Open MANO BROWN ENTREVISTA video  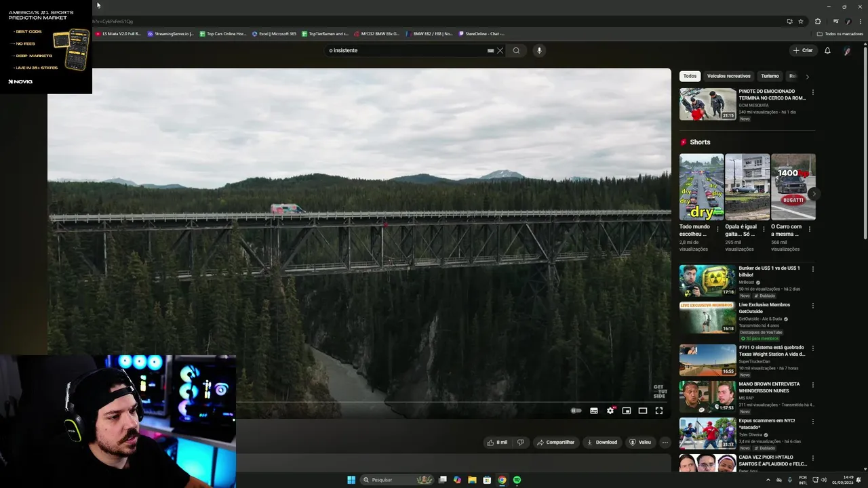pyautogui.click(x=708, y=396)
